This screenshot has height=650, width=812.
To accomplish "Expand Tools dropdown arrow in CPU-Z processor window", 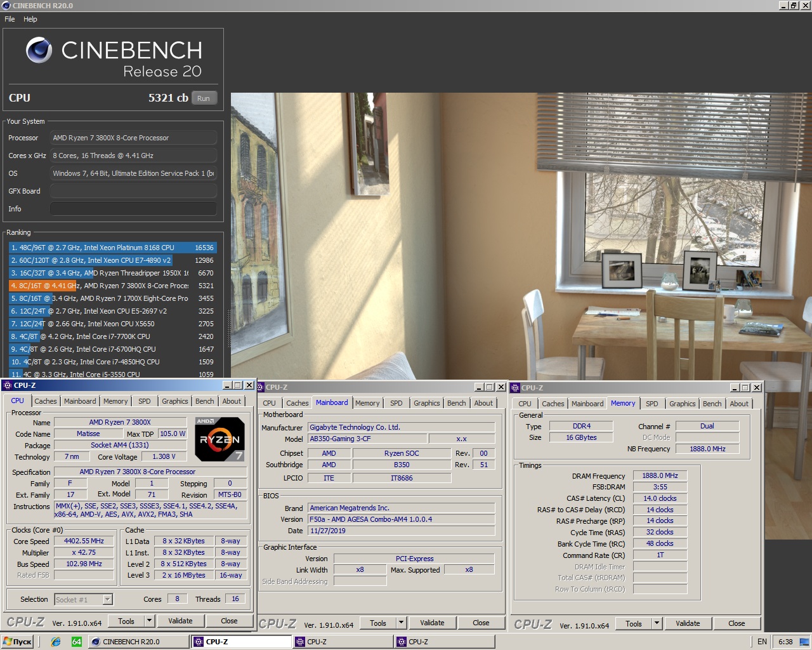I will tap(149, 621).
